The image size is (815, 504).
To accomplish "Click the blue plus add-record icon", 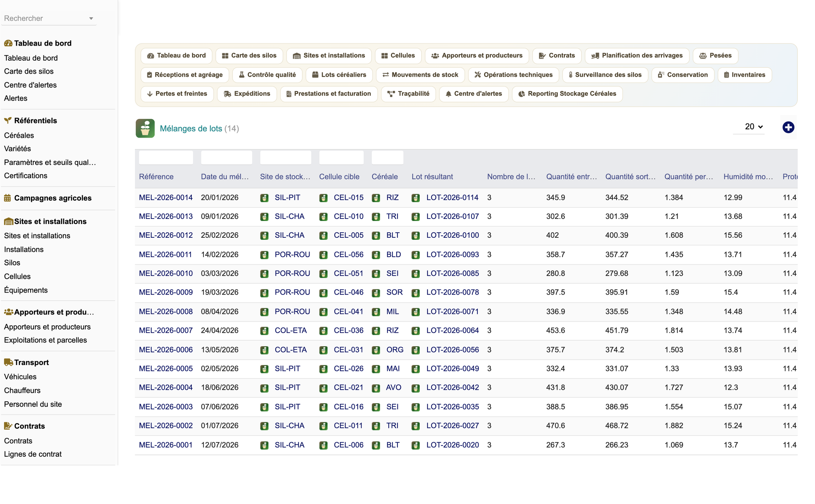I will [788, 127].
